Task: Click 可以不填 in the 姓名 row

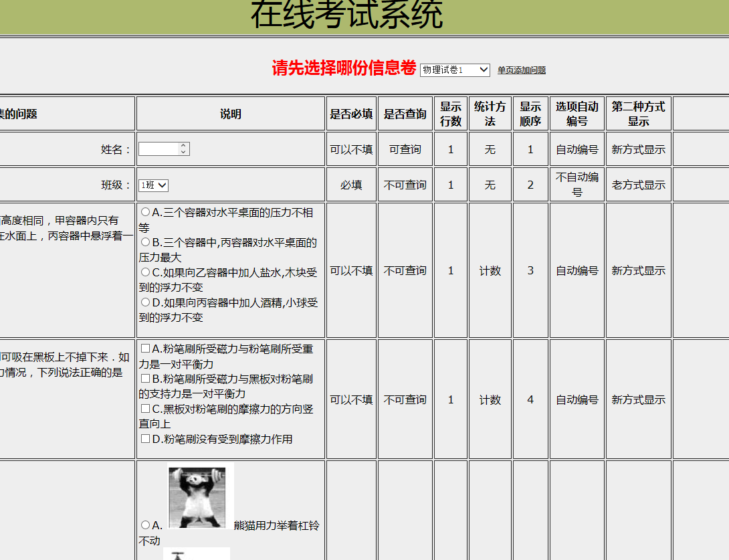Action: tap(352, 149)
